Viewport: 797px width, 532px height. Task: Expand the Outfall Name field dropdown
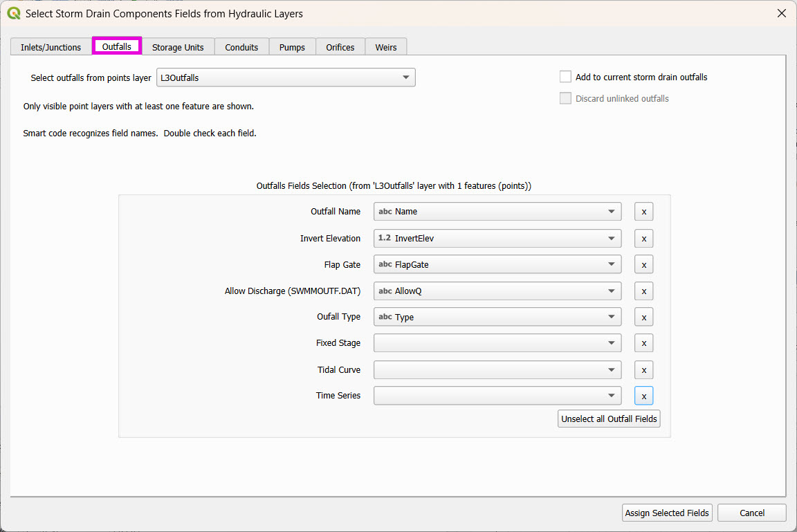[497, 212]
